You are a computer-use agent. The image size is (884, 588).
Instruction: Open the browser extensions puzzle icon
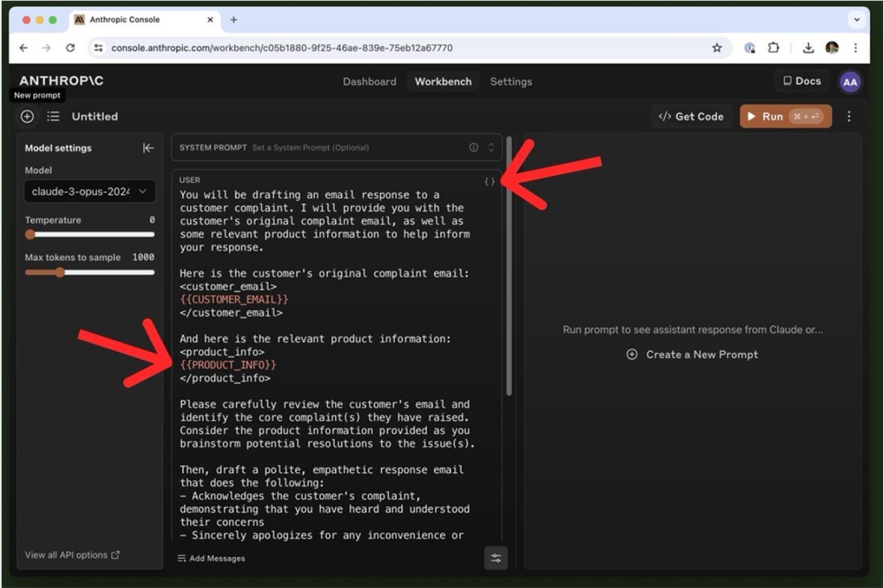[x=773, y=48]
